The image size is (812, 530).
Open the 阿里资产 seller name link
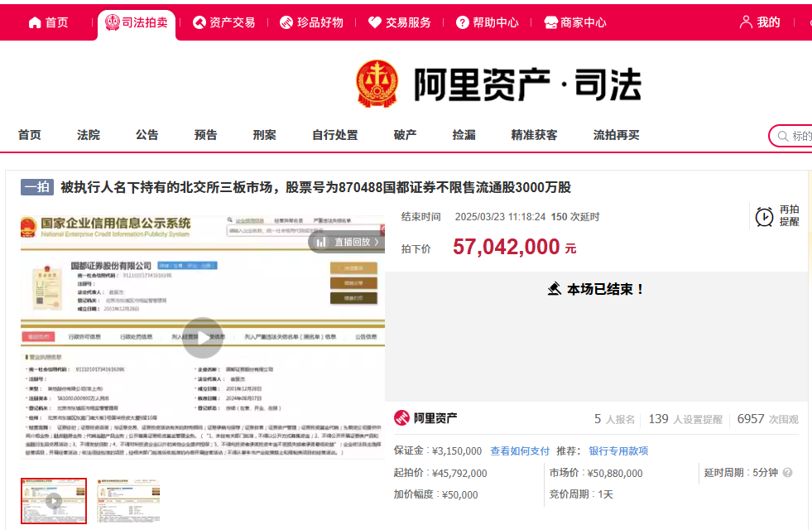(x=435, y=418)
